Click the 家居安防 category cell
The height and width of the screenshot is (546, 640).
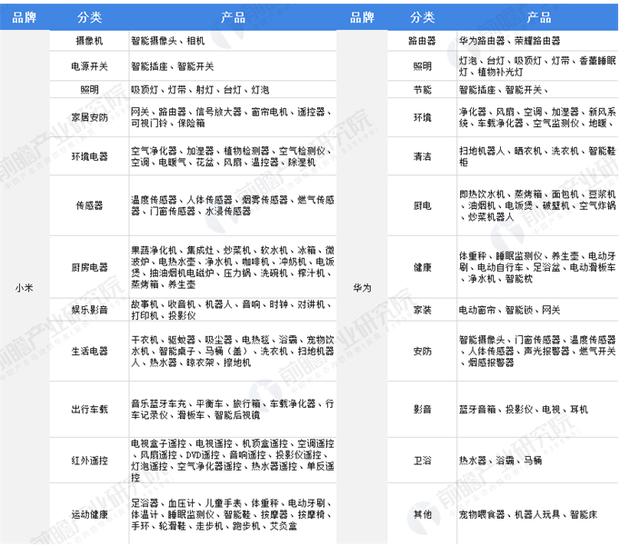pyautogui.click(x=88, y=115)
